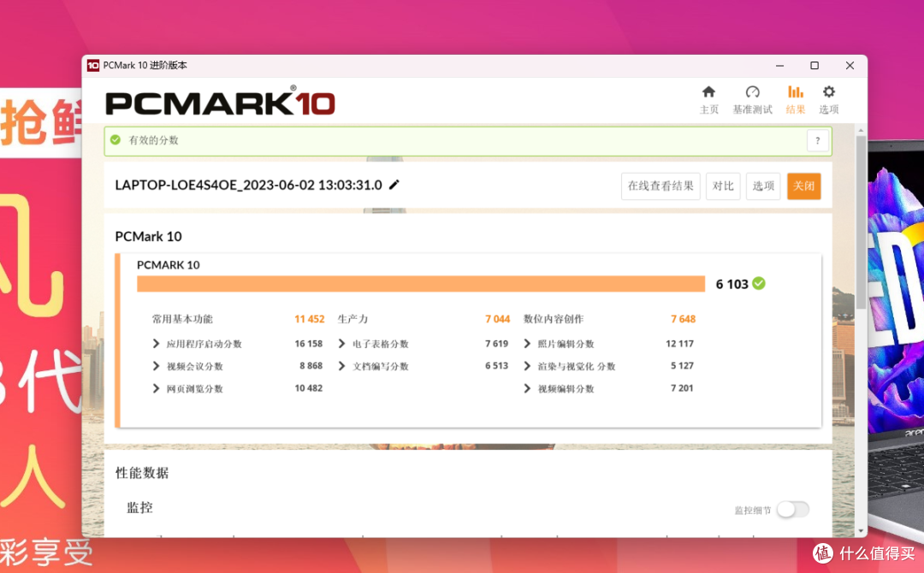Image resolution: width=924 pixels, height=573 pixels.
Task: Click the 数位内容创作 score 7 648
Action: click(x=683, y=319)
